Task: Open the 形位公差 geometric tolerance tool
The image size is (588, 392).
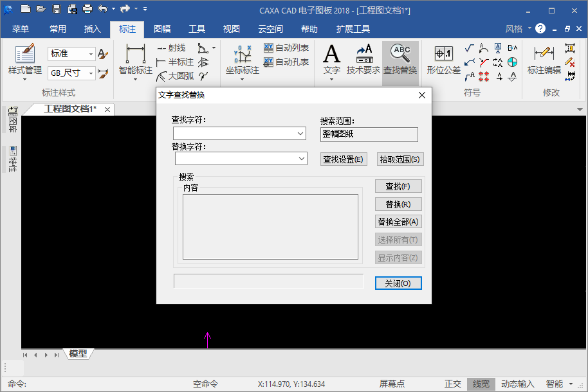Action: 444,60
